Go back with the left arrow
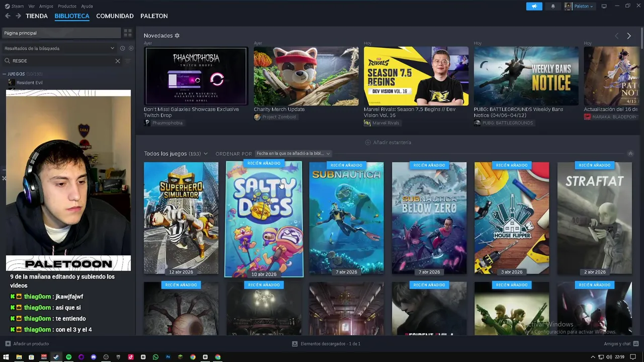Image resolution: width=644 pixels, height=362 pixels. 8,16
